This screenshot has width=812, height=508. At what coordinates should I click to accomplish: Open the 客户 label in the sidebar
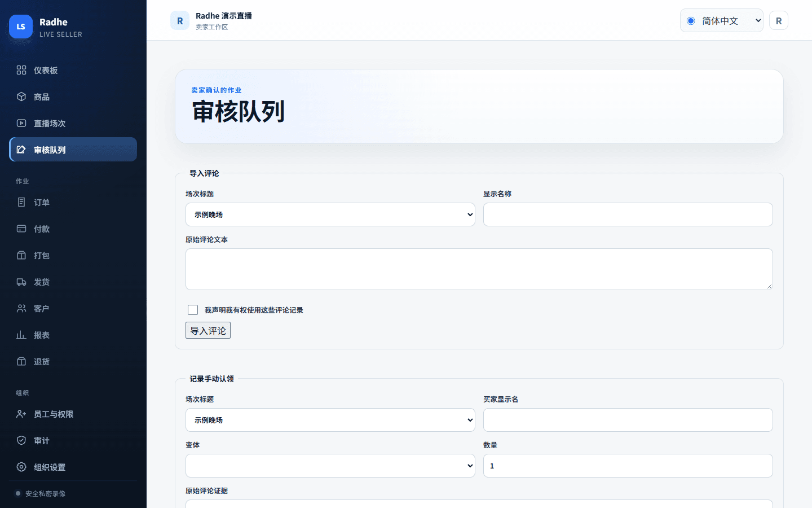42,309
